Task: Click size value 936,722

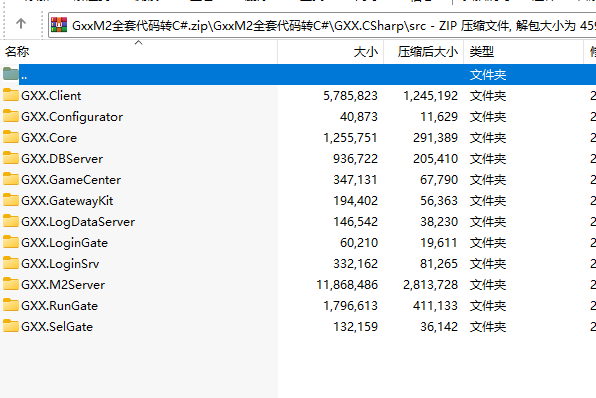Action: click(355, 159)
